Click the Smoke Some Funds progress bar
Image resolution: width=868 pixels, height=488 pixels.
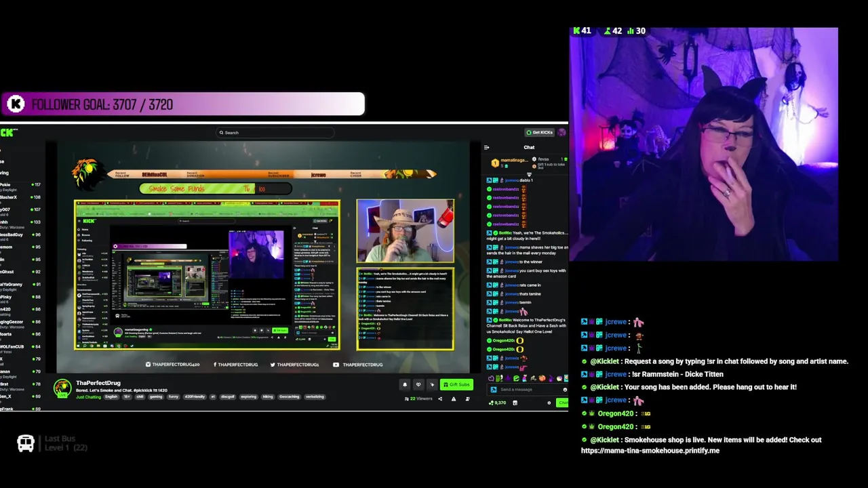pyautogui.click(x=216, y=189)
